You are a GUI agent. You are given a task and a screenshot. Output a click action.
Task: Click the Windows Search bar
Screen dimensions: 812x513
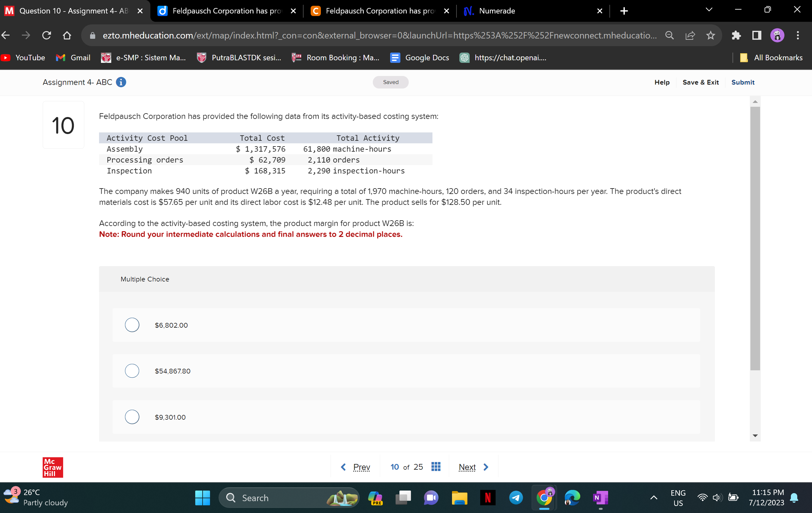point(289,498)
